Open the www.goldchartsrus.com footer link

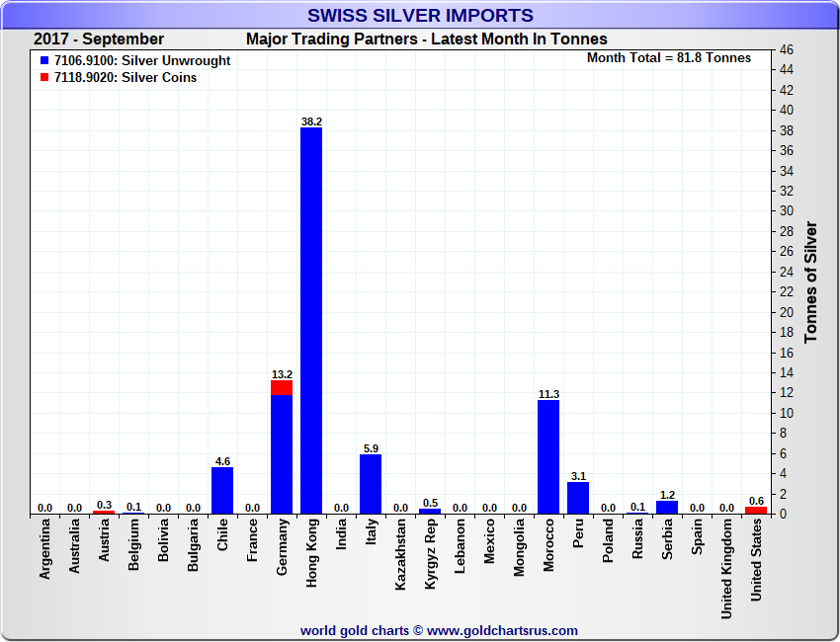(502, 630)
